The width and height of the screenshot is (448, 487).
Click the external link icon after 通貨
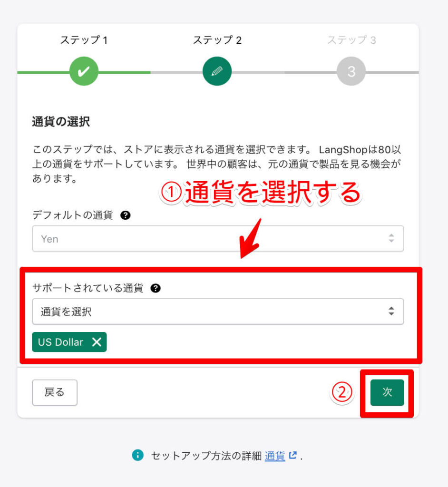[x=292, y=455]
